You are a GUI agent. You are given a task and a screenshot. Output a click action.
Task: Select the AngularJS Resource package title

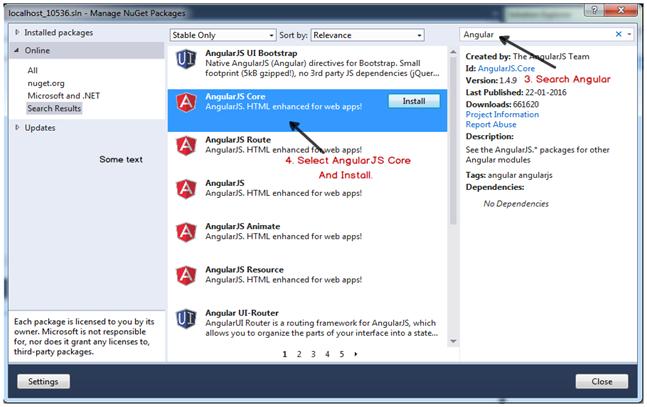[x=244, y=270]
